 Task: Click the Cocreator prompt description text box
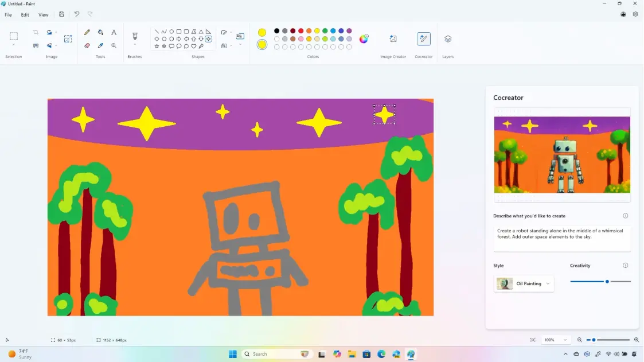coord(562,238)
